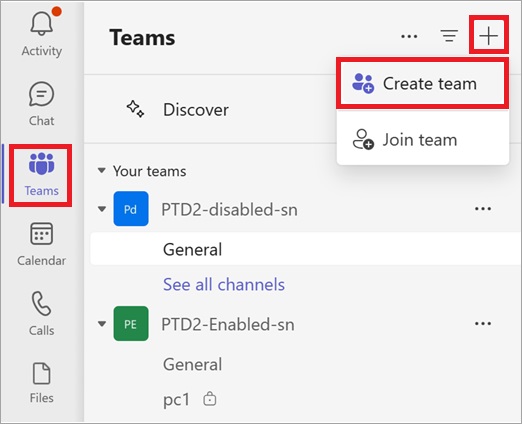The height and width of the screenshot is (424, 522).
Task: Collapse the PTD2-disabled-sn team
Action: (x=102, y=209)
